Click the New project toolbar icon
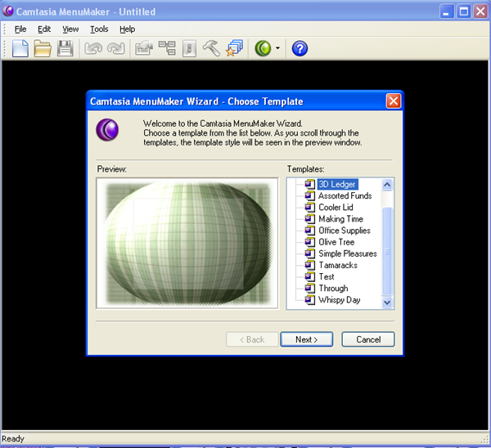This screenshot has width=491, height=448. 20,48
